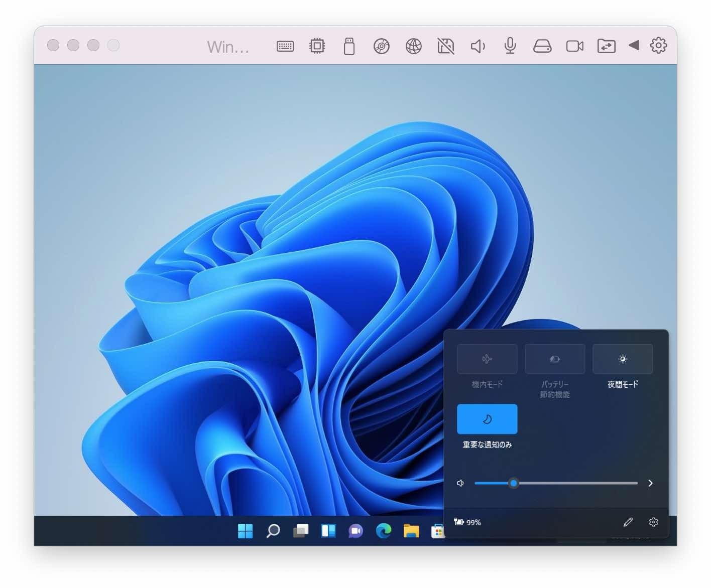
Task: Open the CPU chip icon in toolbar
Action: (317, 46)
